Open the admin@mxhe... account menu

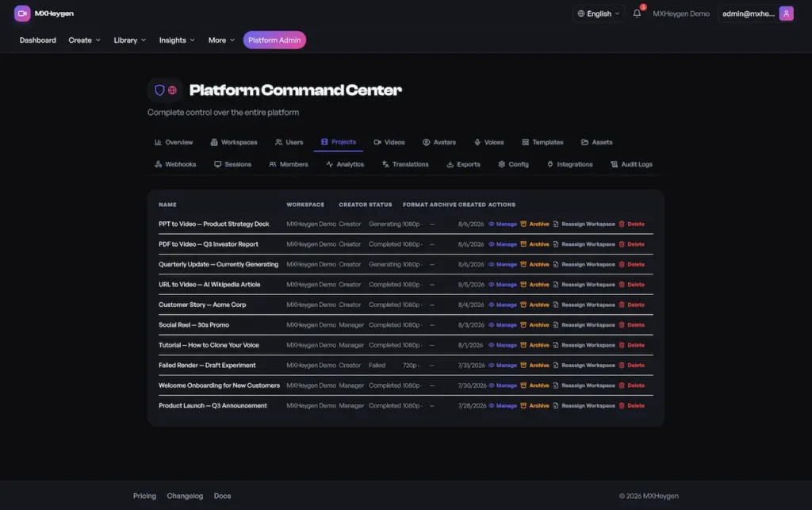click(x=756, y=13)
